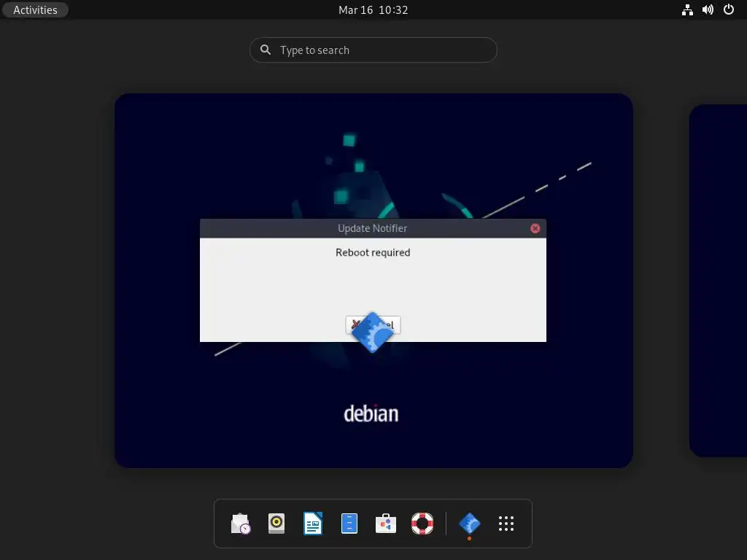Open the Evolution mail and calendar dock icon
The width and height of the screenshot is (747, 560).
241,524
